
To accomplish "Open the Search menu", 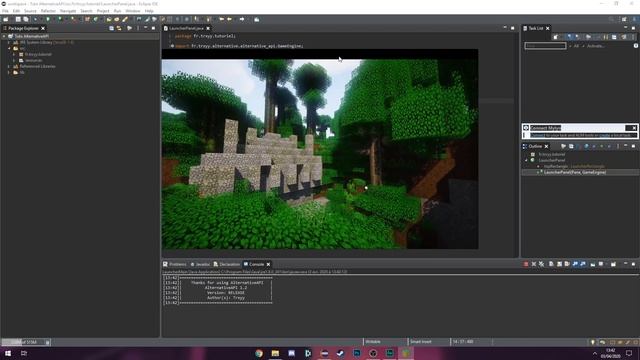I will (x=86, y=11).
